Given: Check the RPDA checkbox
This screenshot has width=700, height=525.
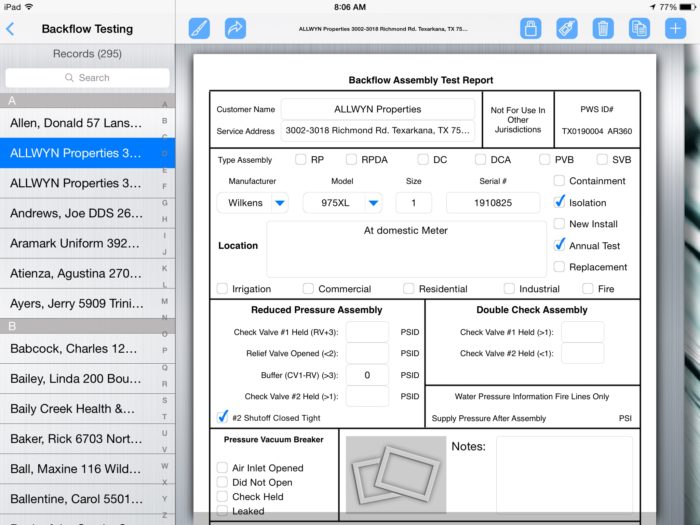Looking at the screenshot, I should coord(351,159).
